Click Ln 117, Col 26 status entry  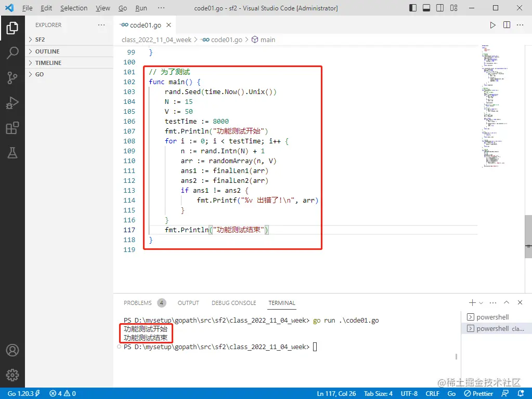336,394
